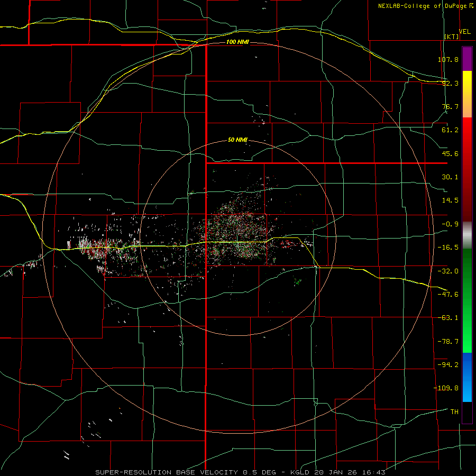The width and height of the screenshot is (476, 476).
Task: Click the -109.8 legend value
Action: click(446, 388)
